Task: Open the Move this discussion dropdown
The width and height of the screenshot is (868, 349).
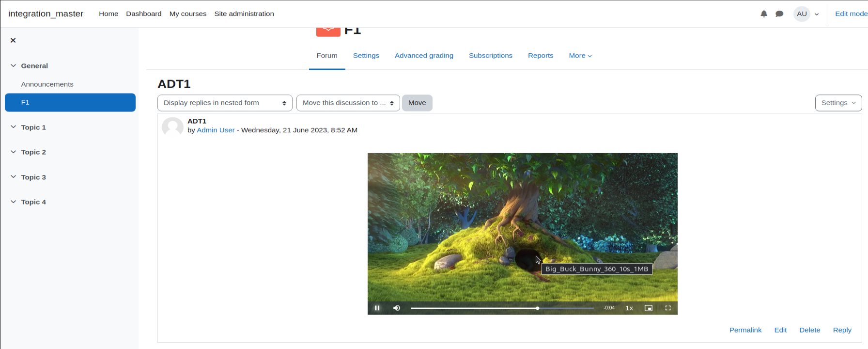Action: coord(348,103)
